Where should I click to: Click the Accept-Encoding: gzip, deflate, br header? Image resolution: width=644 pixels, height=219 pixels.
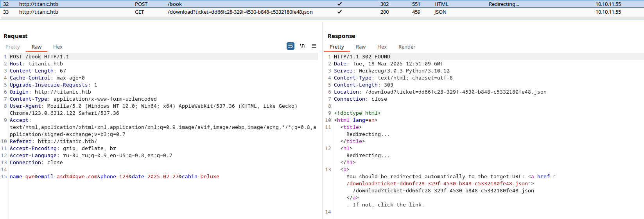tap(63, 148)
